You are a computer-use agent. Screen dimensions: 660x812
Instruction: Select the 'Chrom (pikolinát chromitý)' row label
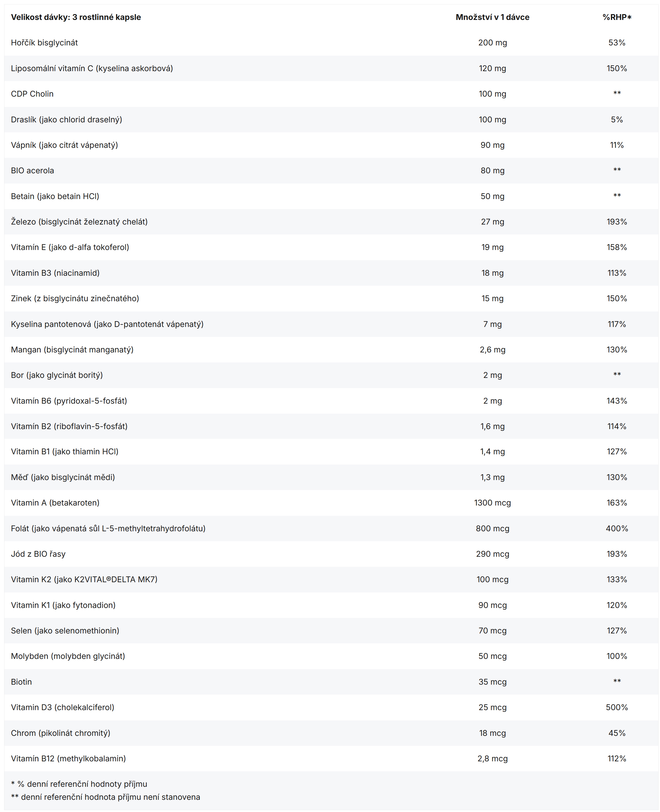[60, 733]
